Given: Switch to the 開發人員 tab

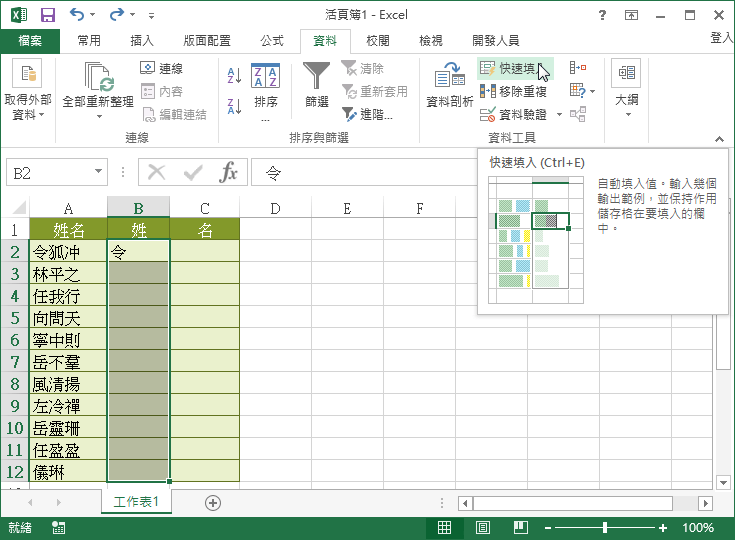Looking at the screenshot, I should [x=495, y=41].
